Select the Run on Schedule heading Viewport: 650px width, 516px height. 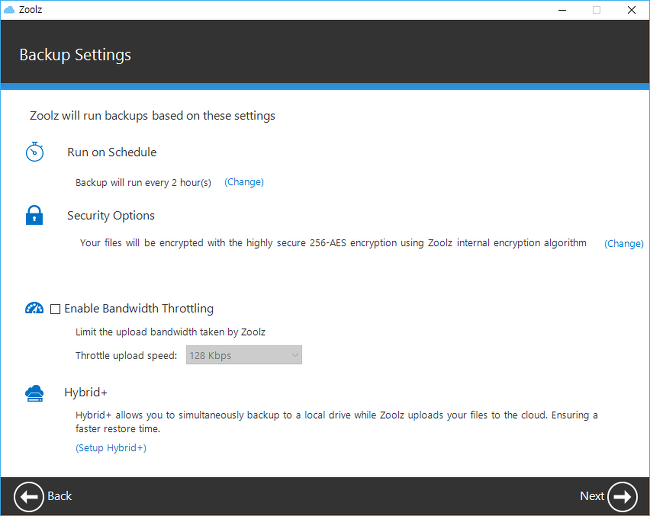tap(112, 152)
